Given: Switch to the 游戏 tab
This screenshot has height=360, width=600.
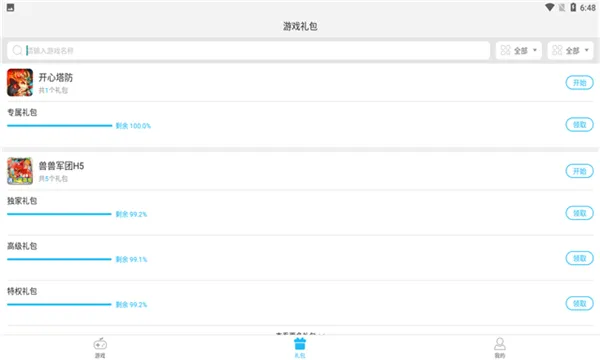Looking at the screenshot, I should tap(100, 348).
